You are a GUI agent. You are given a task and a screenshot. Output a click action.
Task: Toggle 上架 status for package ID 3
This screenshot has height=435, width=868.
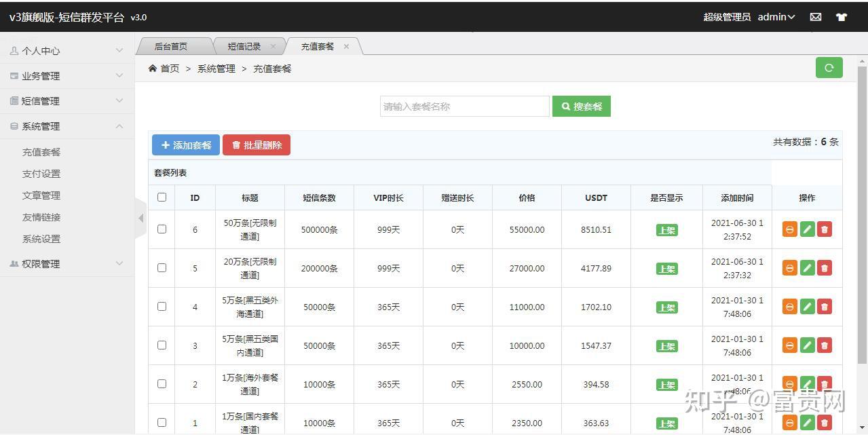(x=666, y=346)
